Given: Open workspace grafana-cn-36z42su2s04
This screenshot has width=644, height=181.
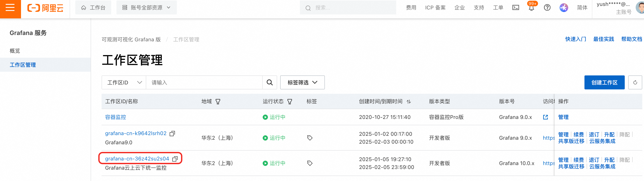Looking at the screenshot, I should tap(137, 159).
